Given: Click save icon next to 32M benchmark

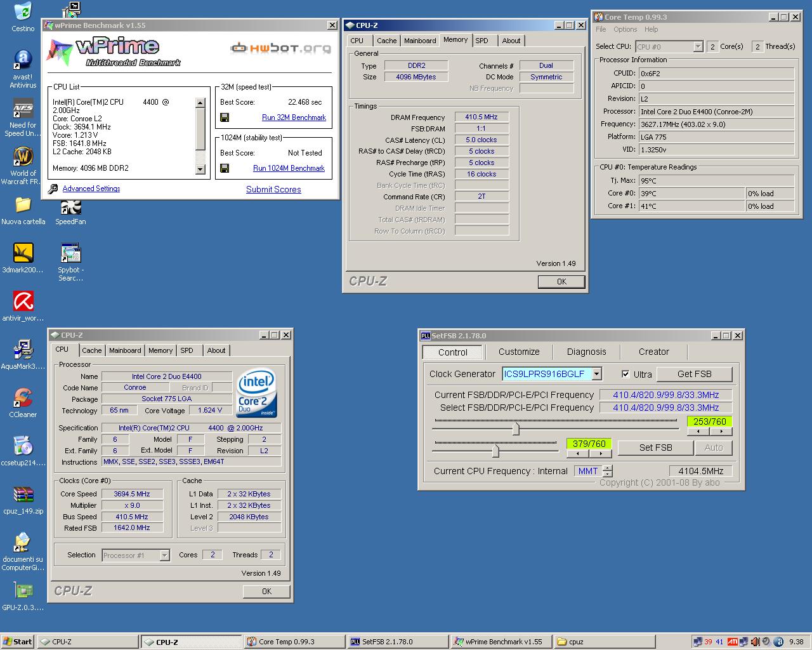Looking at the screenshot, I should (x=225, y=117).
